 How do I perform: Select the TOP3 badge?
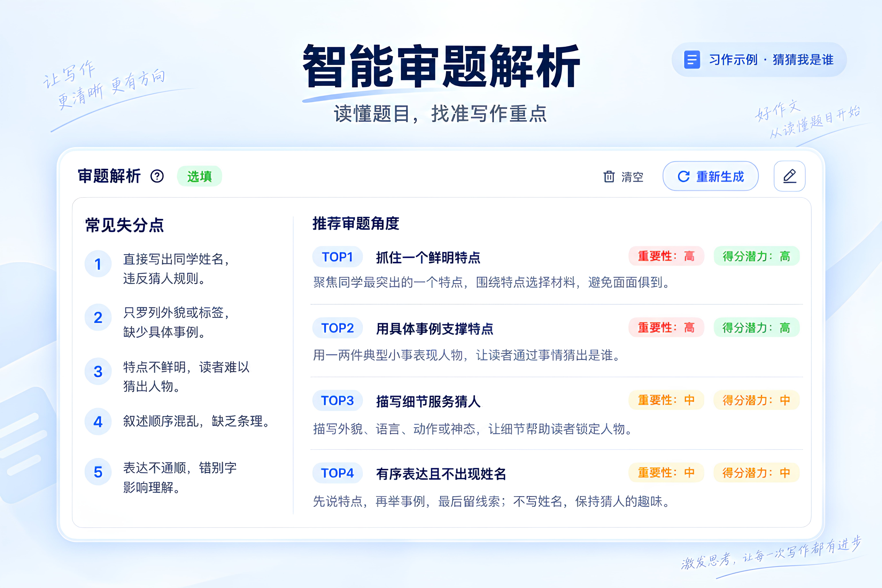pos(337,401)
